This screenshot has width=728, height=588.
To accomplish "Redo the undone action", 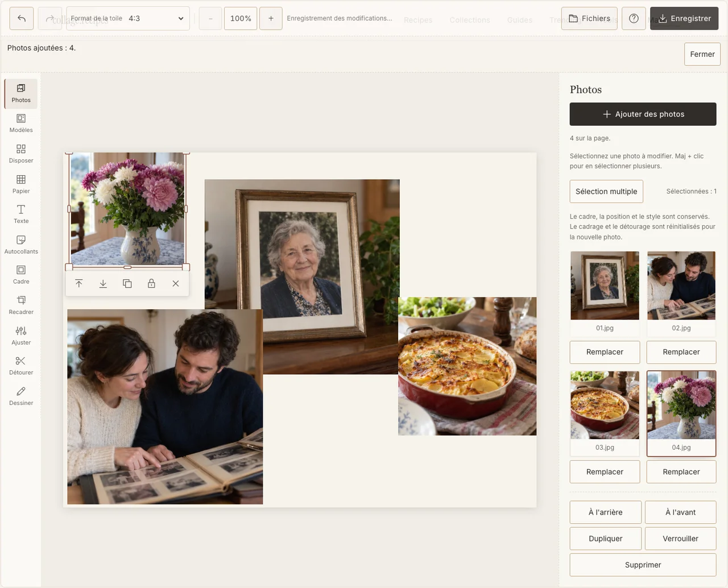I will pyautogui.click(x=49, y=18).
